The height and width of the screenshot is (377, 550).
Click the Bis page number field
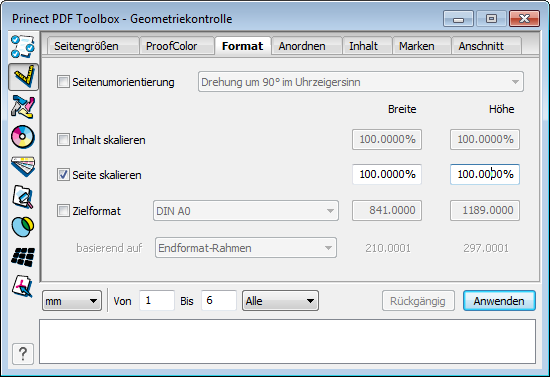coord(219,300)
